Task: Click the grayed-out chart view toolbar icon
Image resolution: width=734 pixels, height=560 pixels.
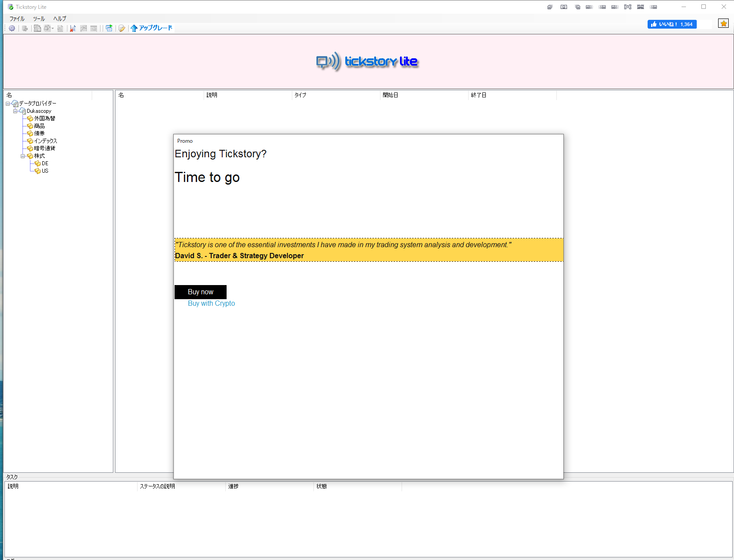Action: [x=83, y=28]
